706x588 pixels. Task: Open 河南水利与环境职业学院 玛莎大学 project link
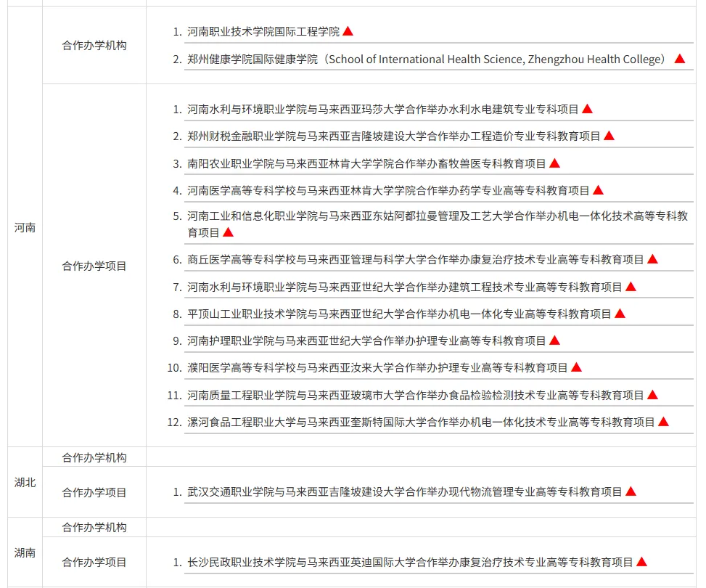click(x=382, y=109)
